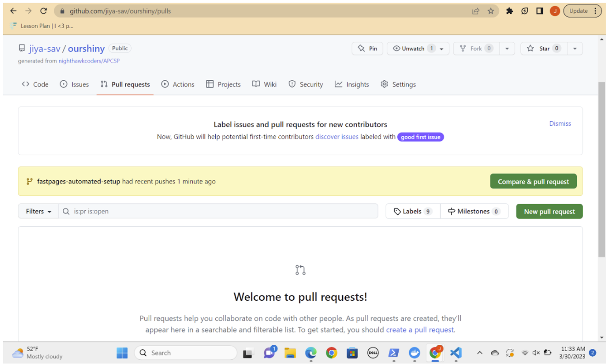The height and width of the screenshot is (364, 608).
Task: Open notification count badge
Action: pyautogui.click(x=592, y=353)
